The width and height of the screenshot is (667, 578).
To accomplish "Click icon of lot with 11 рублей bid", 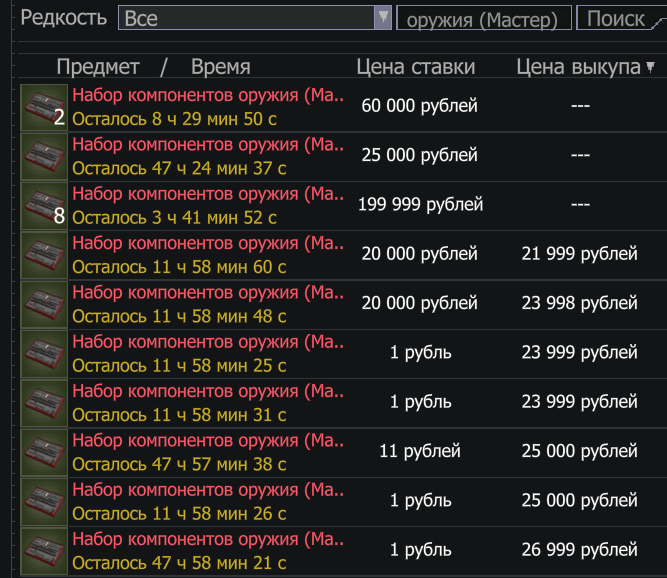I will click(x=44, y=452).
